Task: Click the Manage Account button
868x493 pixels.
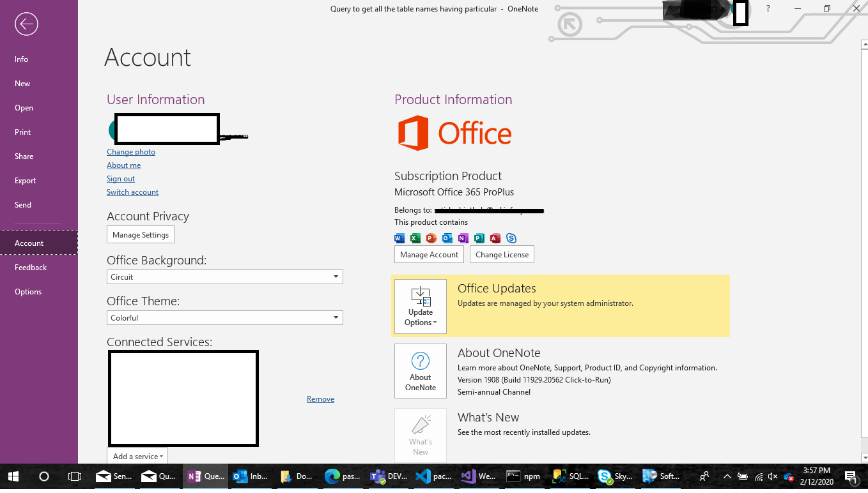Action: 430,255
